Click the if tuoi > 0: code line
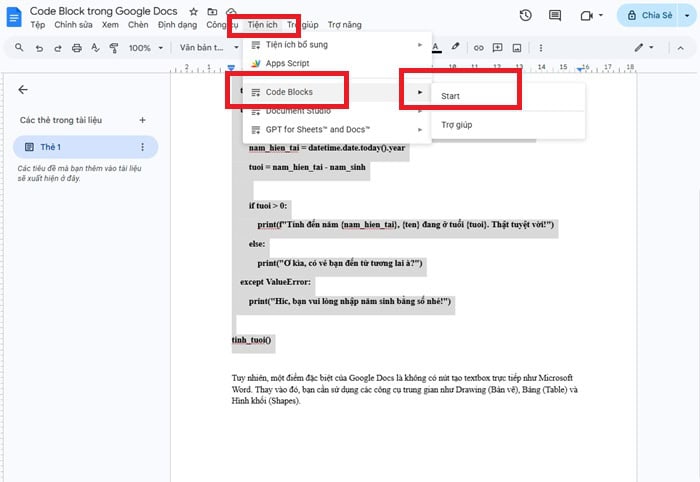Screen dimensions: 700x482 pyautogui.click(x=268, y=206)
